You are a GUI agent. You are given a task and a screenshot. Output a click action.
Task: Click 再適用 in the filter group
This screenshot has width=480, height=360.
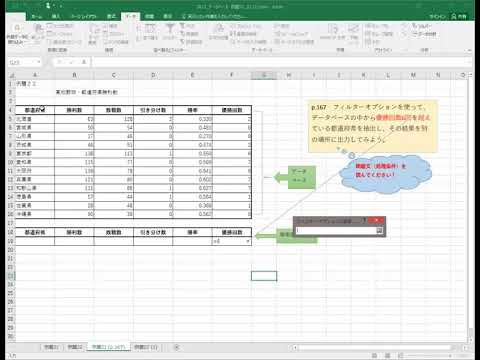coord(190,34)
